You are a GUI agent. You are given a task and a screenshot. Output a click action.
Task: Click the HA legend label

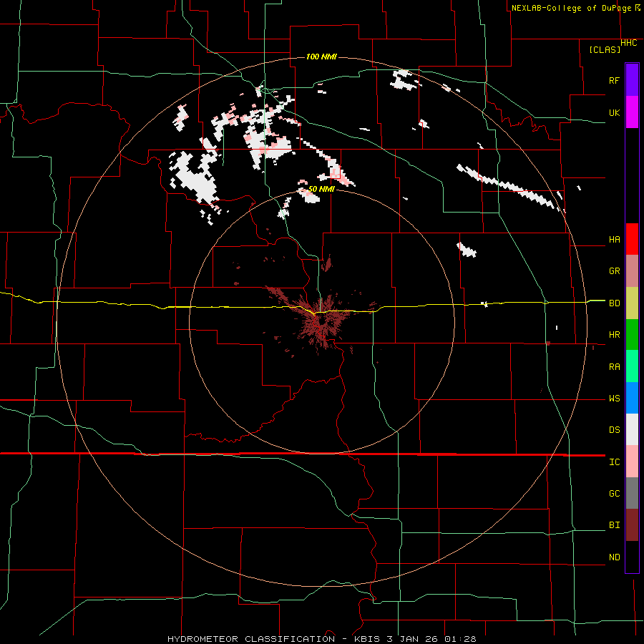(x=614, y=240)
